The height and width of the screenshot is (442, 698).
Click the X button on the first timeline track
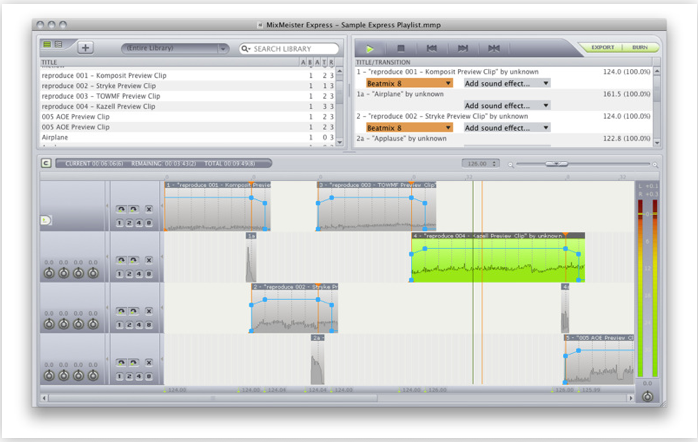[x=149, y=209]
